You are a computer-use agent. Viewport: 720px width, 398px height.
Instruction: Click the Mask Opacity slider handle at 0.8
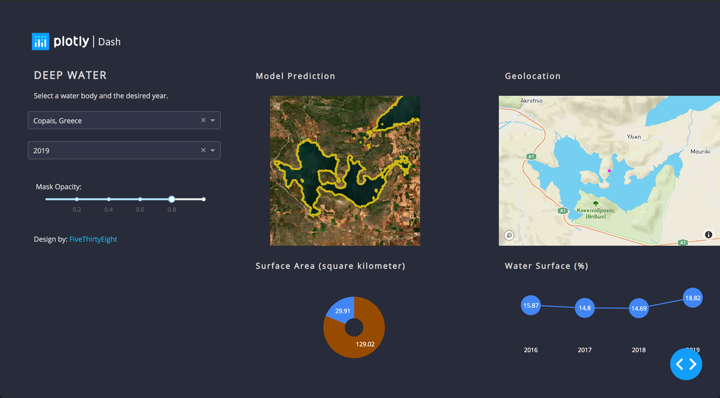(x=172, y=199)
